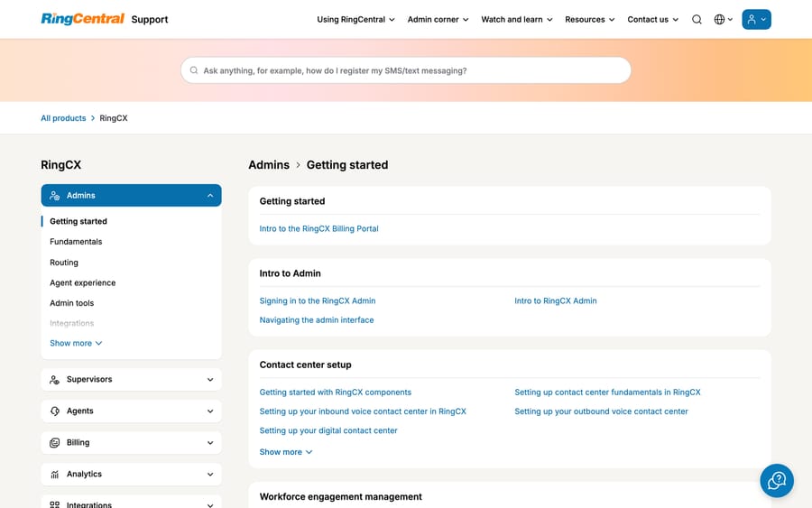
Task: Open the Watch and learn menu
Action: [x=517, y=19]
